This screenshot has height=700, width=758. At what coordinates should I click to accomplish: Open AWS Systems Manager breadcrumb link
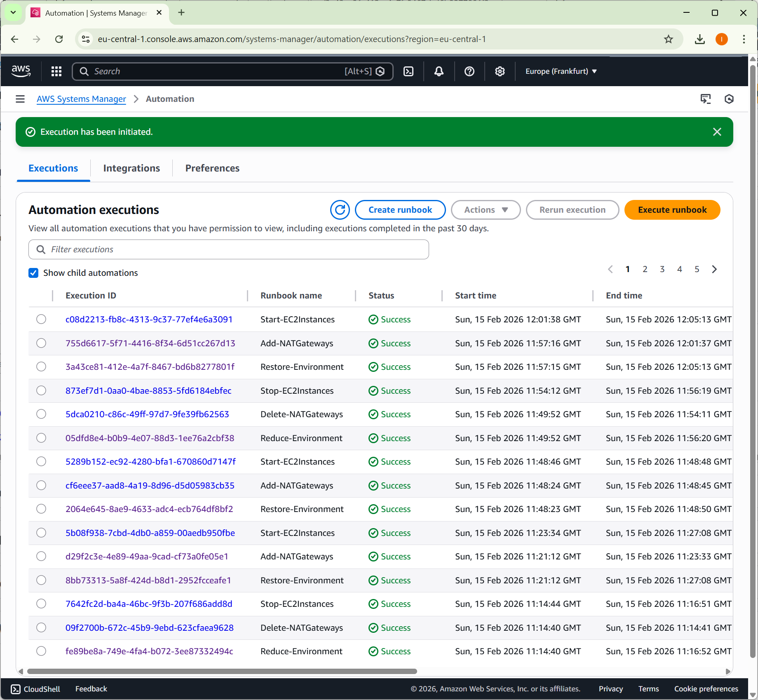tap(81, 99)
